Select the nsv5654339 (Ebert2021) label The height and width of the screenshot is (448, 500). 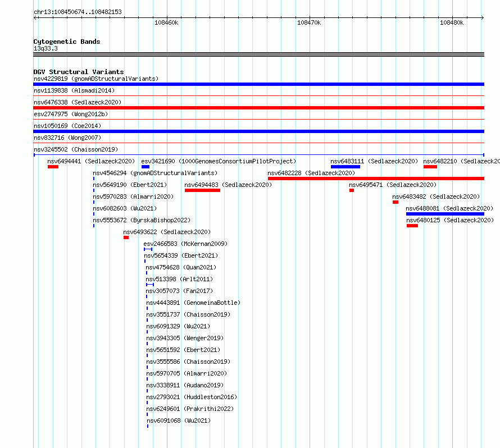pos(181,255)
